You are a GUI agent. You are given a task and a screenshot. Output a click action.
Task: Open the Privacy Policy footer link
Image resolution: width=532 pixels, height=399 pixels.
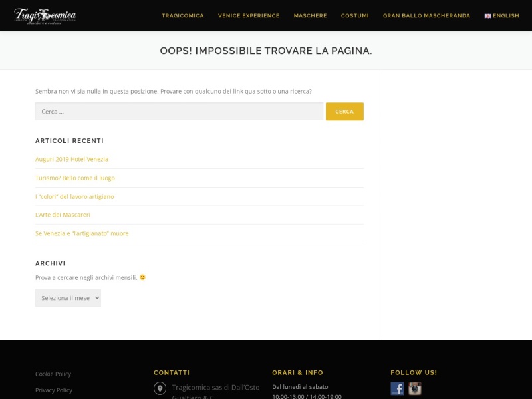(x=54, y=390)
